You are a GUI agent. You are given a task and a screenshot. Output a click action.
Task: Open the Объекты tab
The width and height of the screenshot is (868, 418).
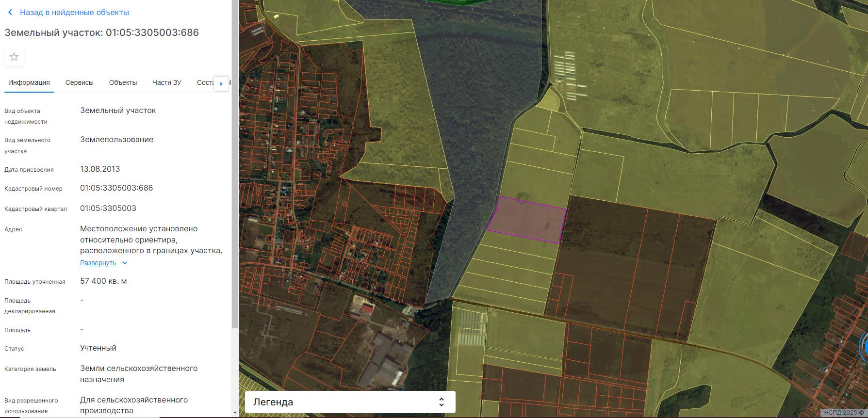(x=123, y=82)
